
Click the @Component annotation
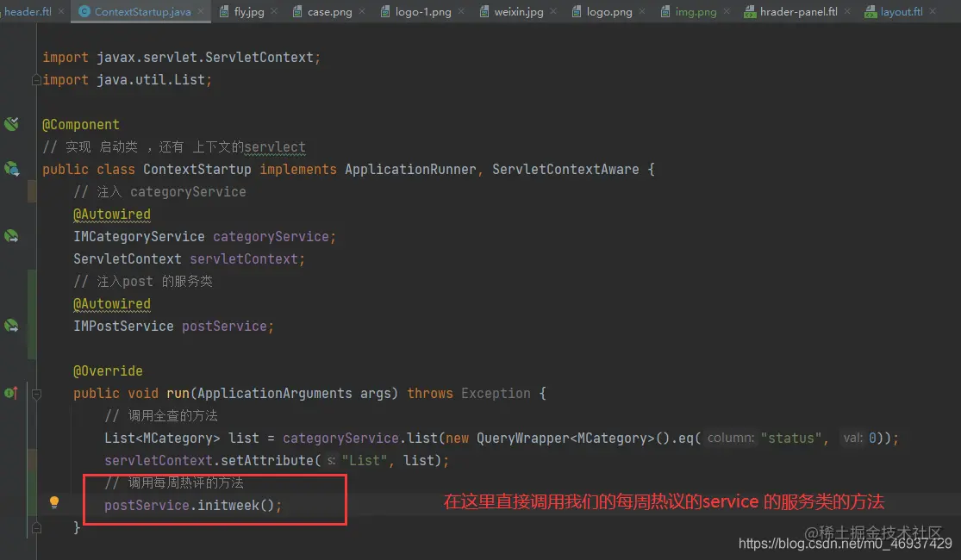(x=81, y=124)
